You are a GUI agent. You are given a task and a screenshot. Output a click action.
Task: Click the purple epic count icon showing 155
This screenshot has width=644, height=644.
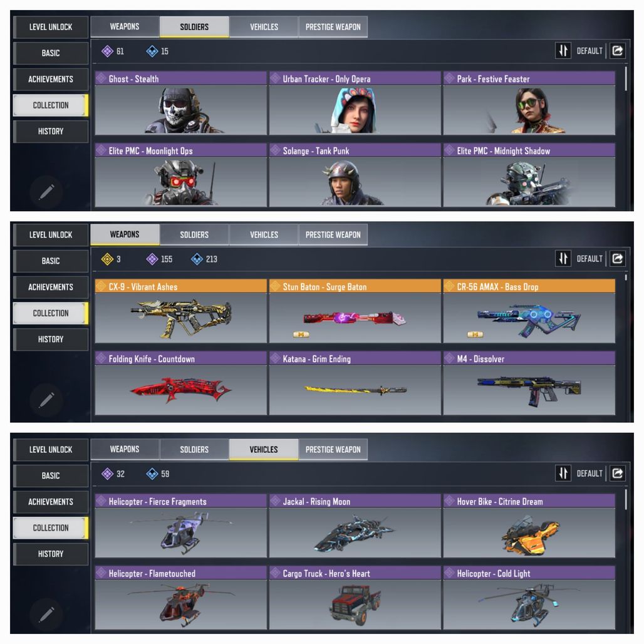point(152,259)
